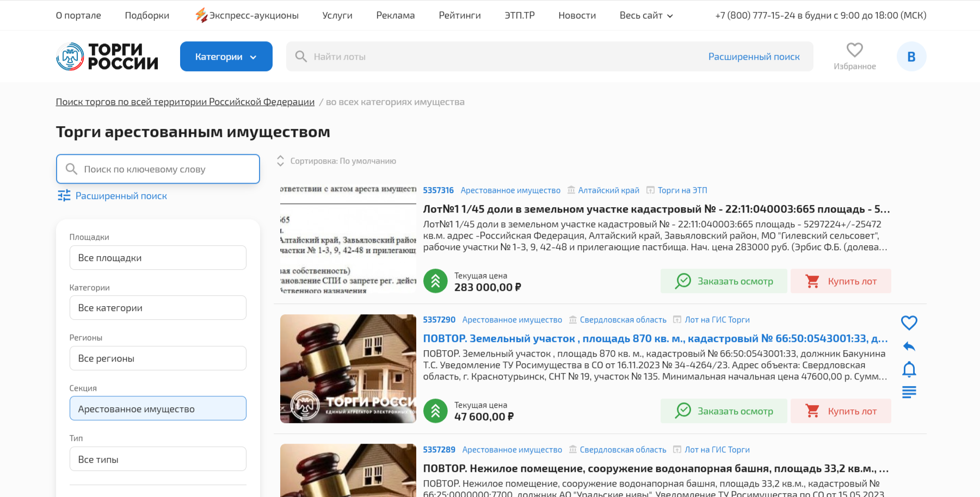Screen dimensions: 980x497
Task: Click Заказать осмотр for lot 5357290
Action: pyautogui.click(x=724, y=411)
